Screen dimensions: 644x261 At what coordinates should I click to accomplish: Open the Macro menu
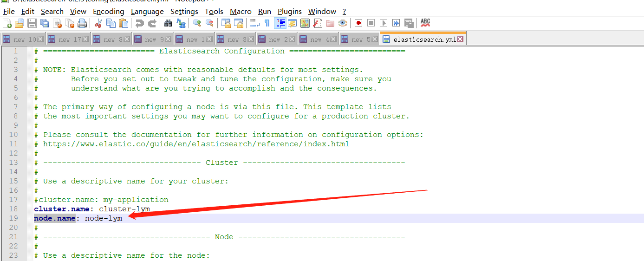pos(241,11)
